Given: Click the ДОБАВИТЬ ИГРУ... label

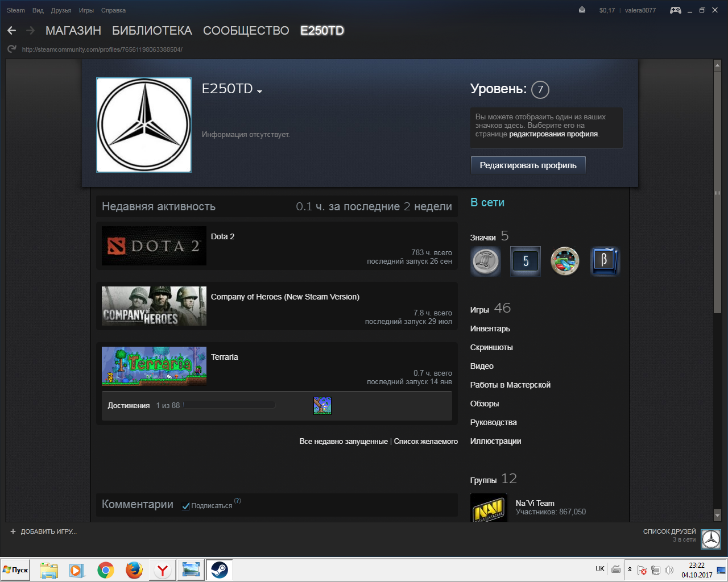Looking at the screenshot, I should (49, 531).
